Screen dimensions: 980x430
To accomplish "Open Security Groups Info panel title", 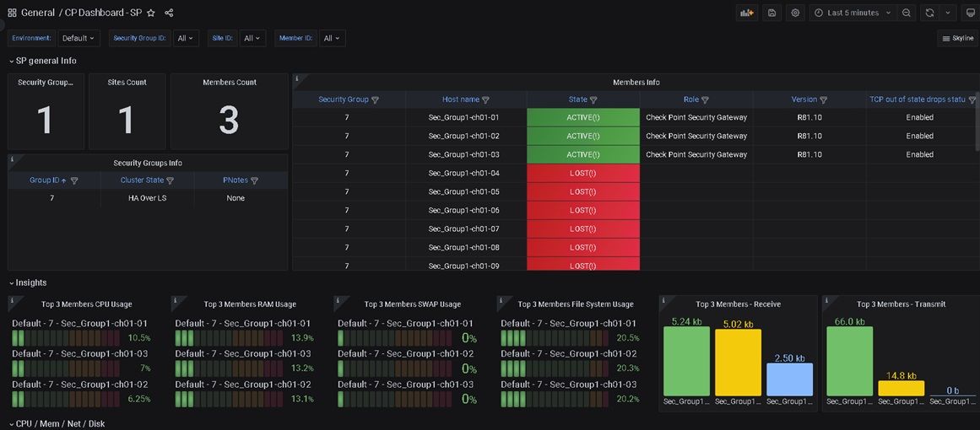I will pos(148,163).
